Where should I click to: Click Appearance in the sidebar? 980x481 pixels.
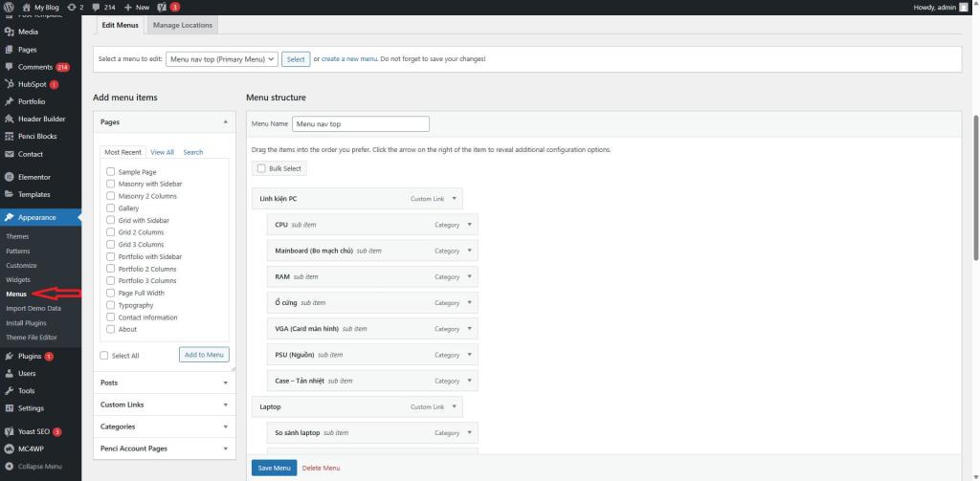point(40,217)
